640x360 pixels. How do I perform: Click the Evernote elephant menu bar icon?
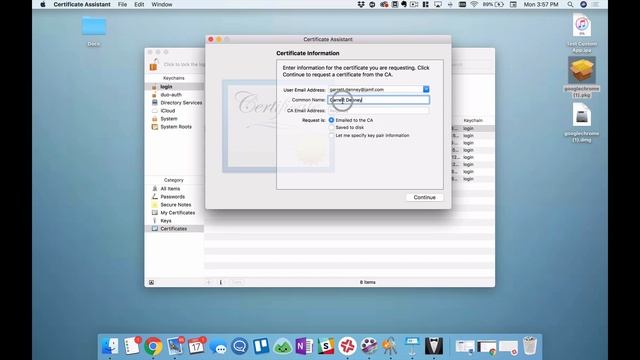(404, 4)
